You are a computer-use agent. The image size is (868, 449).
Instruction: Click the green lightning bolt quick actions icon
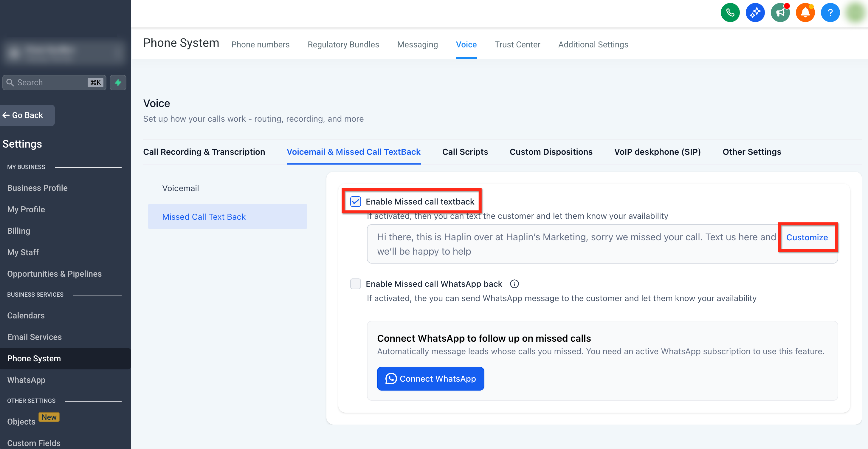118,83
